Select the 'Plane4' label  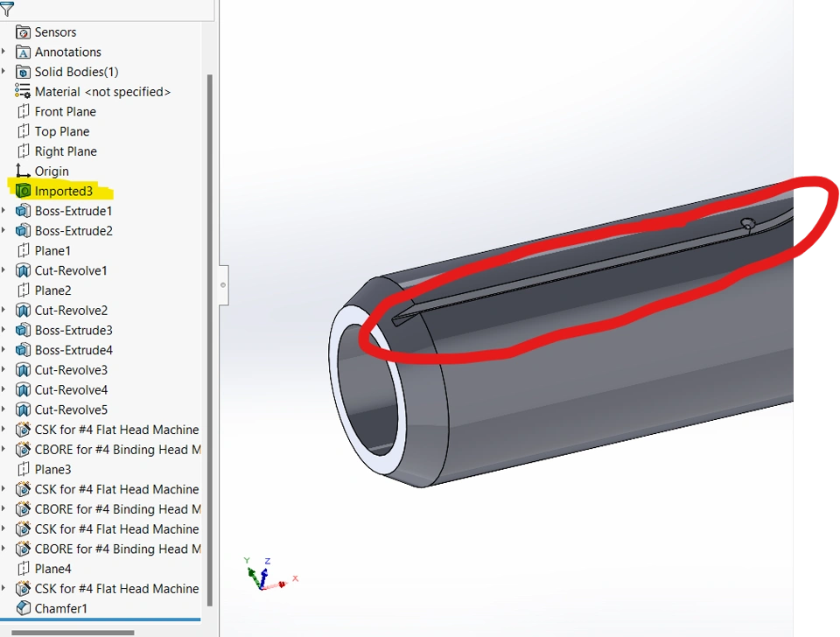point(52,569)
